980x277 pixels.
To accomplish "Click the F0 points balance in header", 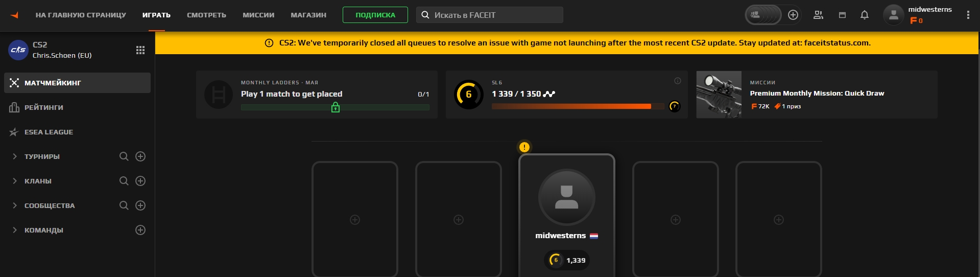I will (x=916, y=20).
